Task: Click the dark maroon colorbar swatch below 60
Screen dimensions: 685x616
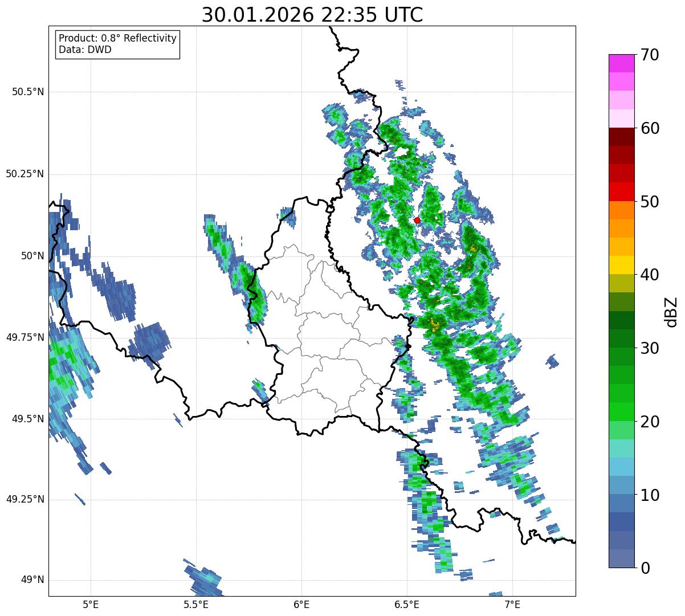Action: tap(621, 137)
